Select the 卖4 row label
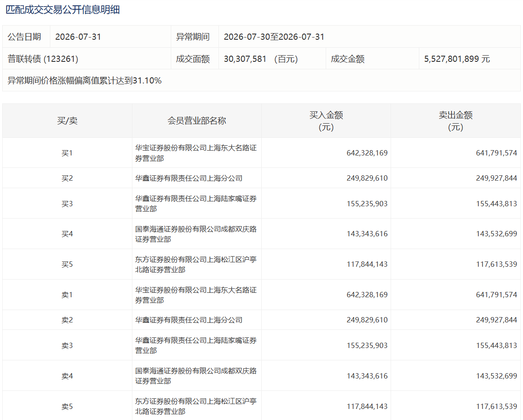Screen dimensions: 523x420 [x=67, y=376]
